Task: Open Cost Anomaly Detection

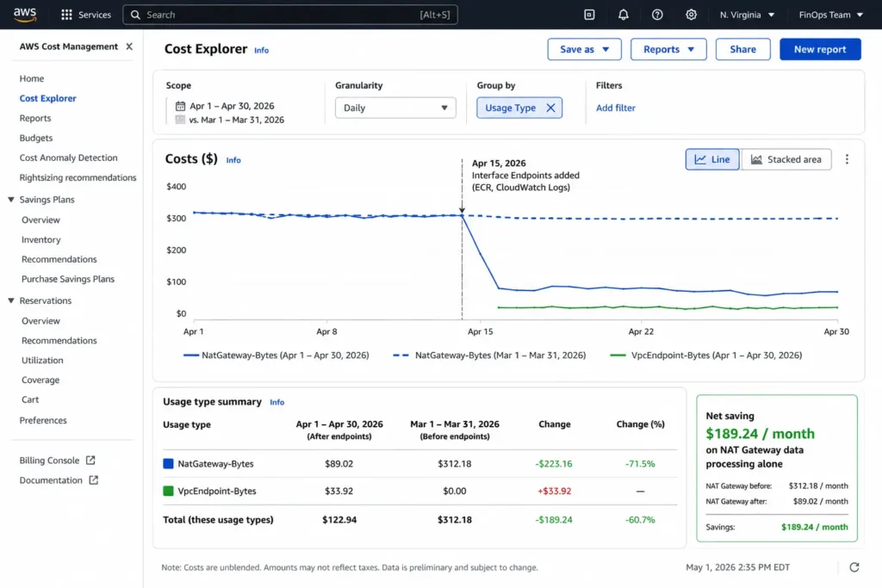Action: pyautogui.click(x=69, y=158)
